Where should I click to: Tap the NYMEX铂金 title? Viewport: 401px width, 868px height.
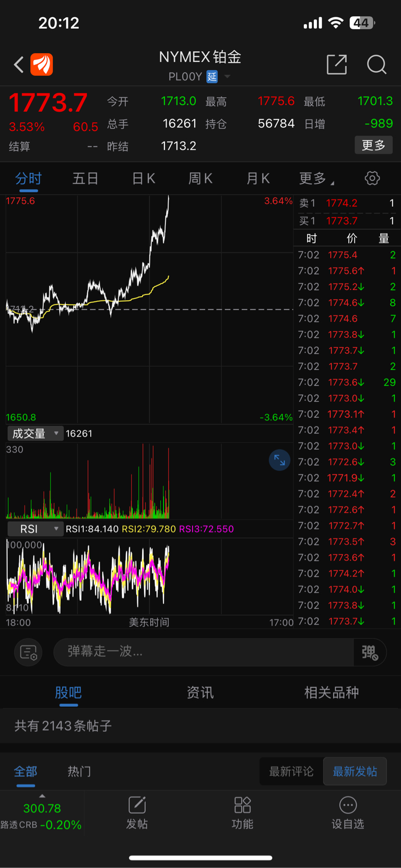200,57
